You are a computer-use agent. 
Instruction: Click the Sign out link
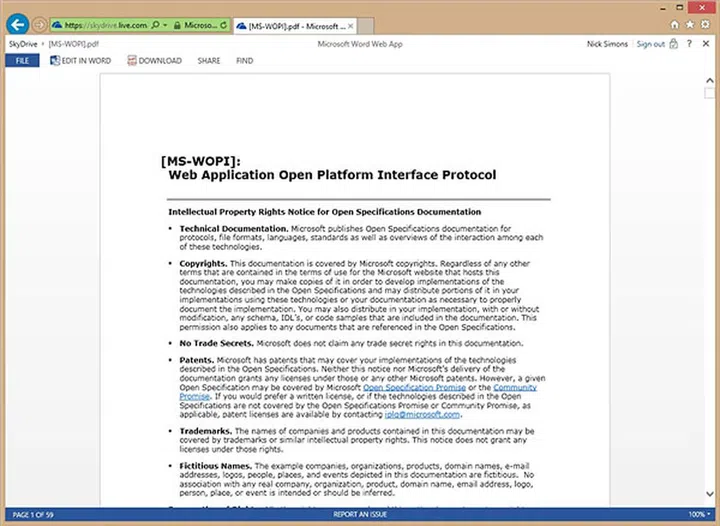pyautogui.click(x=650, y=44)
